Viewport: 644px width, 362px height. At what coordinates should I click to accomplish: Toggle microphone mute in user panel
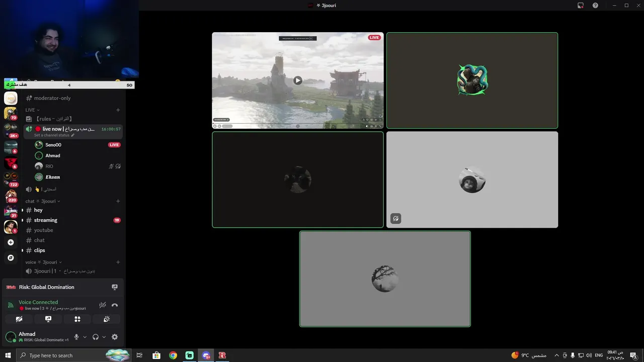[x=76, y=337]
